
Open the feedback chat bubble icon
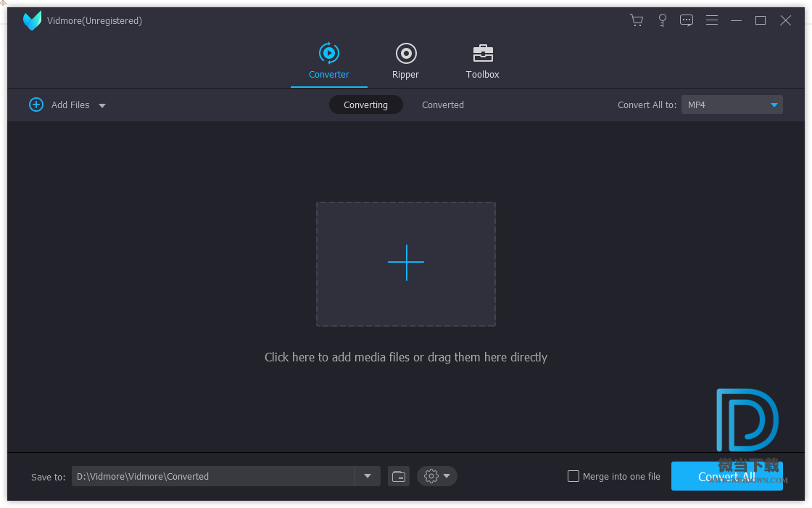pyautogui.click(x=687, y=20)
